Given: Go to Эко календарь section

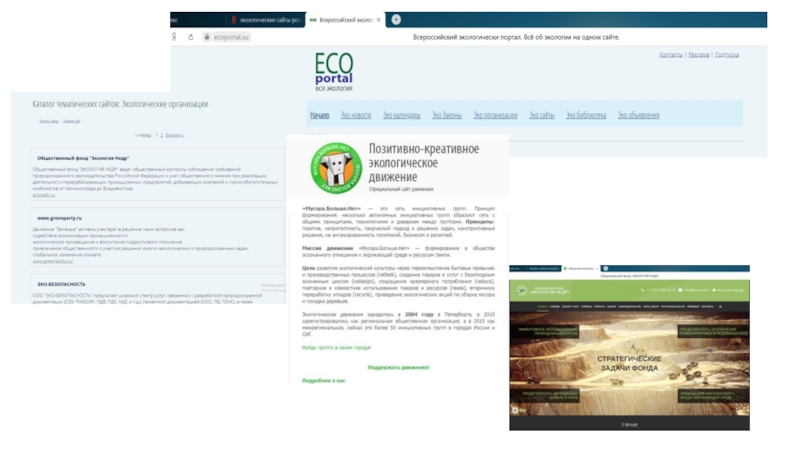Looking at the screenshot, I should [402, 115].
